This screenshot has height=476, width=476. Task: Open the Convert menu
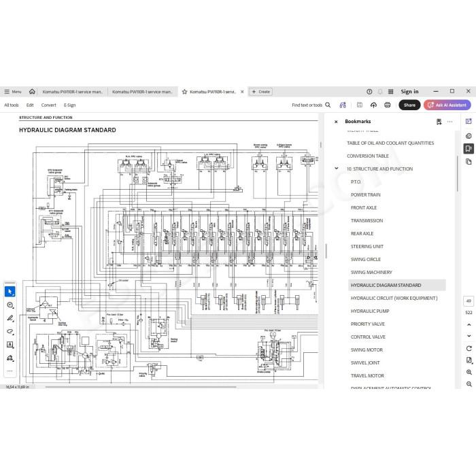(48, 105)
